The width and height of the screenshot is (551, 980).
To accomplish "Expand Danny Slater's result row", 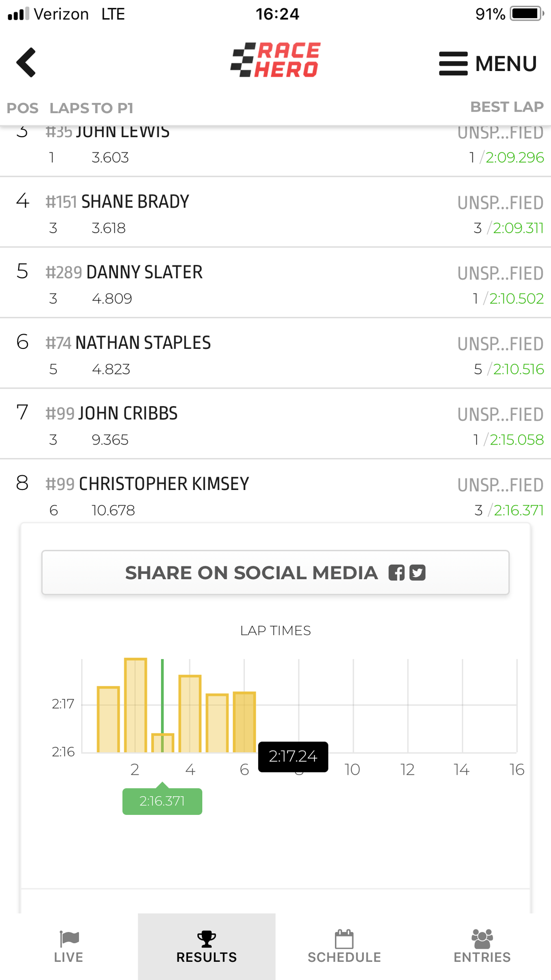I will click(275, 283).
